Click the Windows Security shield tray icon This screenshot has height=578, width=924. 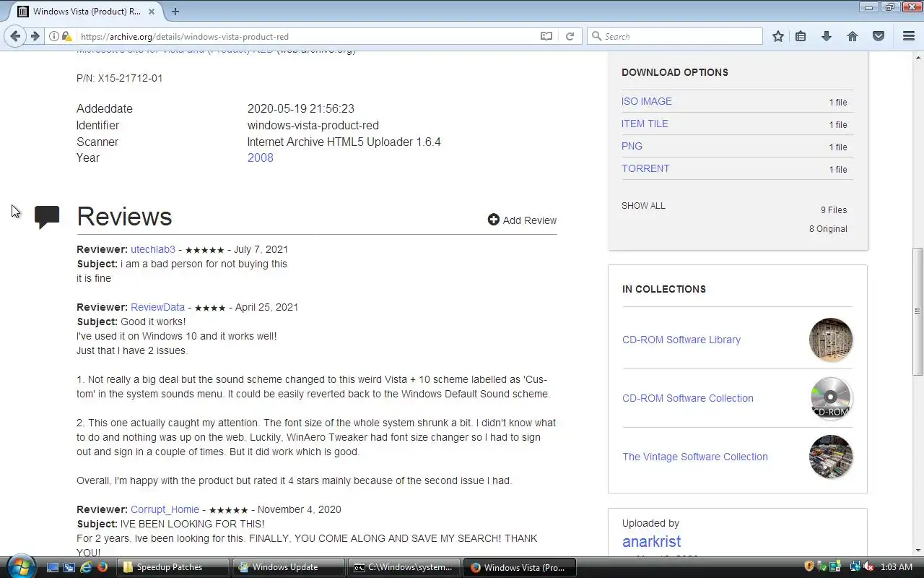(809, 567)
